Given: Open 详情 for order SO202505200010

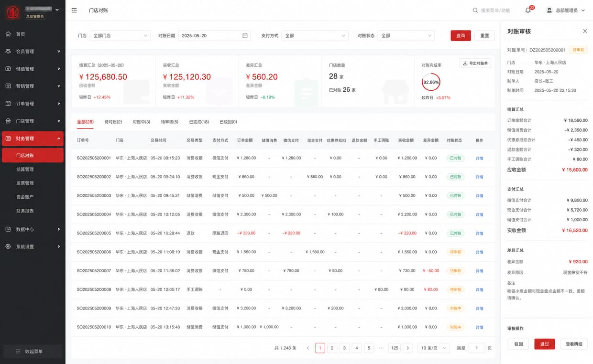Looking at the screenshot, I should point(479,327).
